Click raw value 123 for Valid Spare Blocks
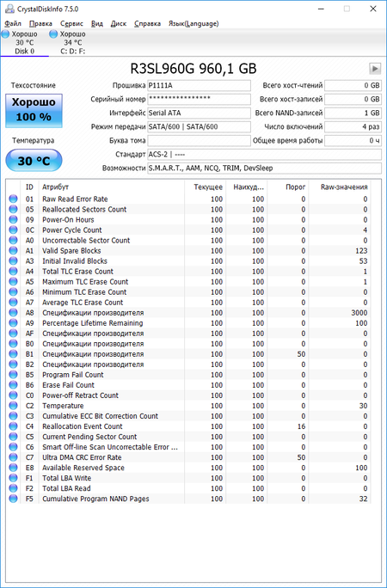The width and height of the screenshot is (387, 588). (x=361, y=251)
